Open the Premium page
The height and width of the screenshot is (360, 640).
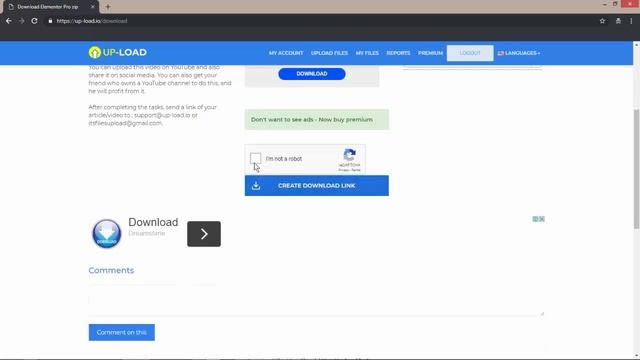tap(430, 53)
